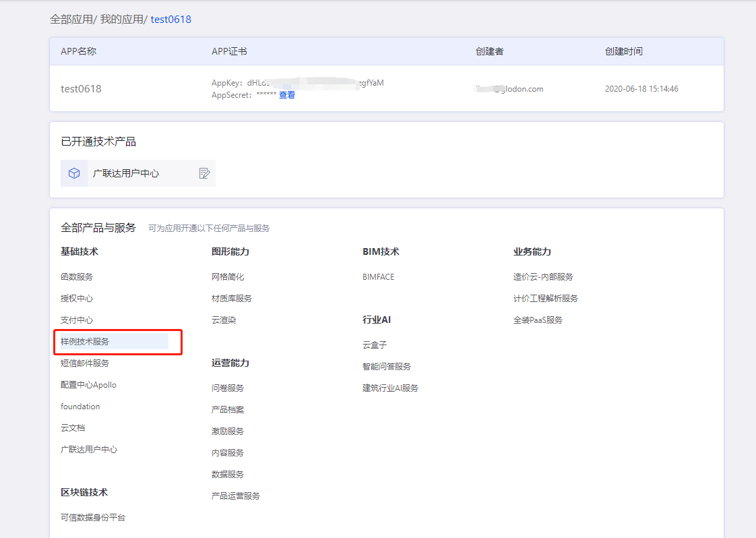The height and width of the screenshot is (538, 756).
Task: Select 授权中心 service
Action: (77, 299)
